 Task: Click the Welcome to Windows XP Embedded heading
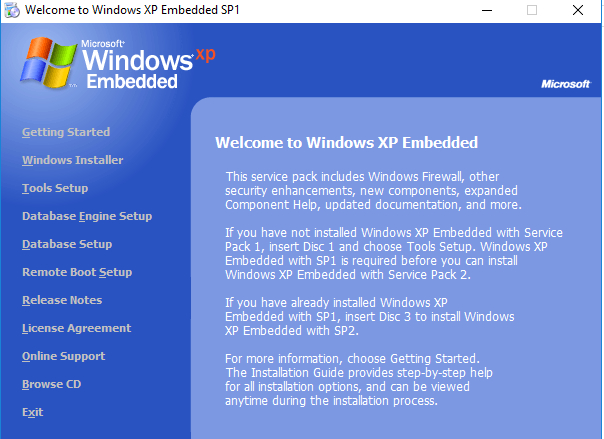346,142
